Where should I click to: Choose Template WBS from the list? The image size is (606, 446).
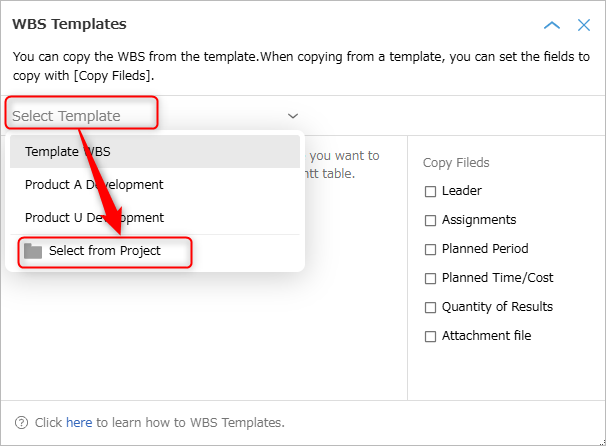[x=155, y=152]
